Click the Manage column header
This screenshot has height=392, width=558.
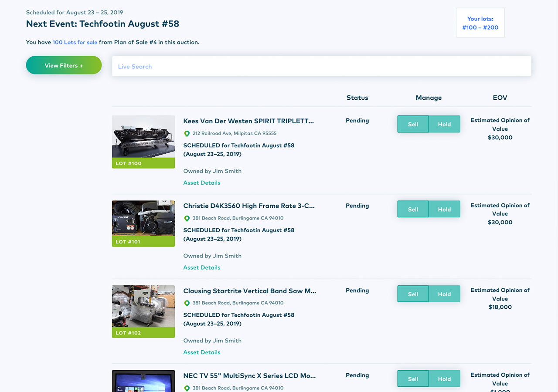point(429,98)
